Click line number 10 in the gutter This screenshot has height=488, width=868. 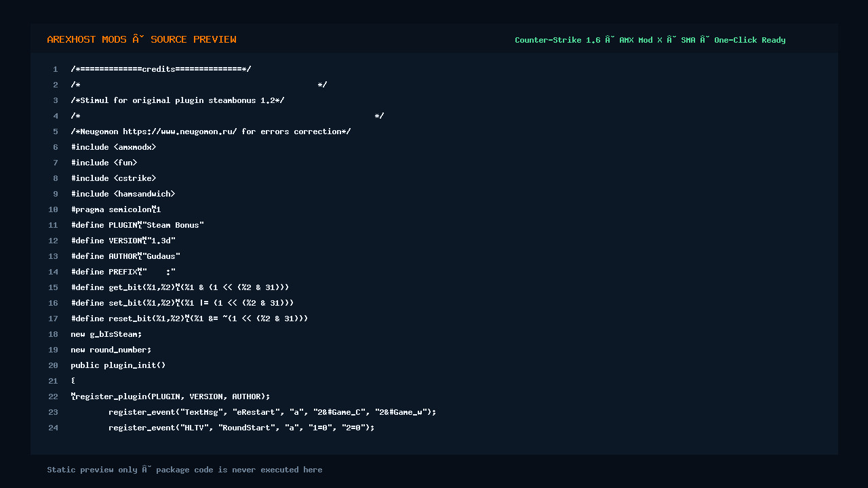coord(53,209)
